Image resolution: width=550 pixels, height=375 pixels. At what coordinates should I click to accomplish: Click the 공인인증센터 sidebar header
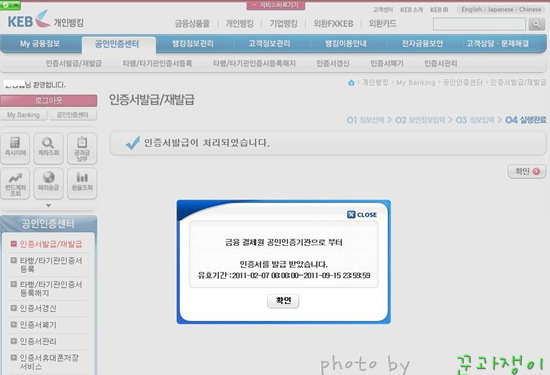pyautogui.click(x=48, y=223)
